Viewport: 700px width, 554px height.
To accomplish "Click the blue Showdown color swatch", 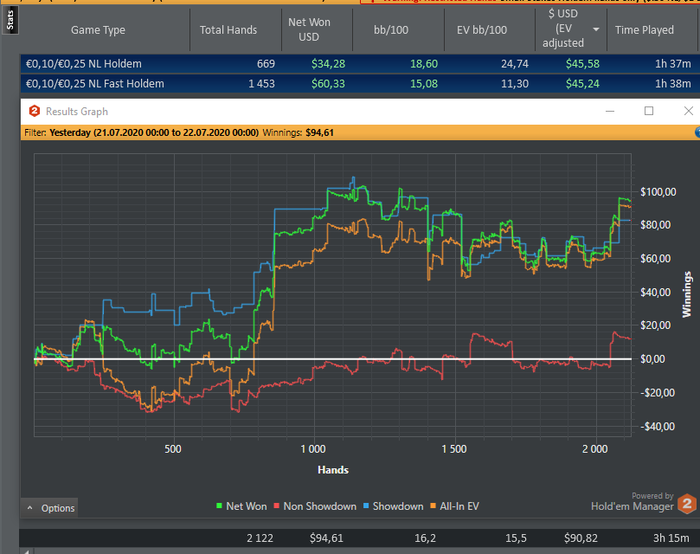I will tap(366, 506).
